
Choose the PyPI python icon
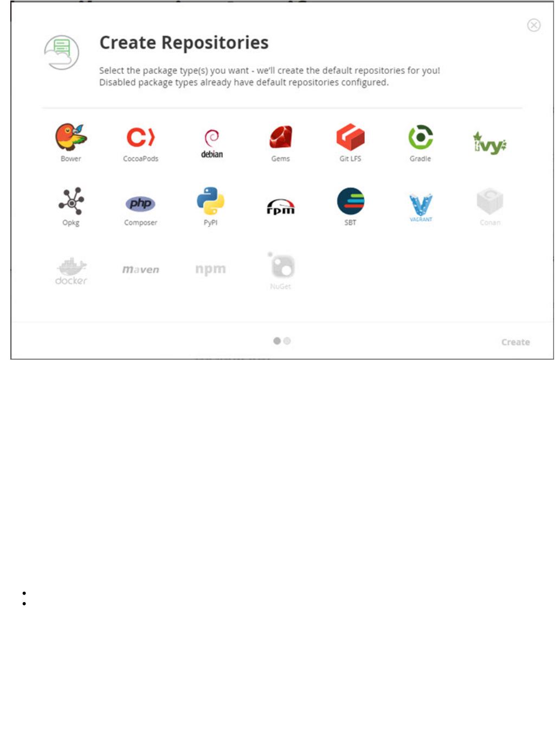click(210, 207)
